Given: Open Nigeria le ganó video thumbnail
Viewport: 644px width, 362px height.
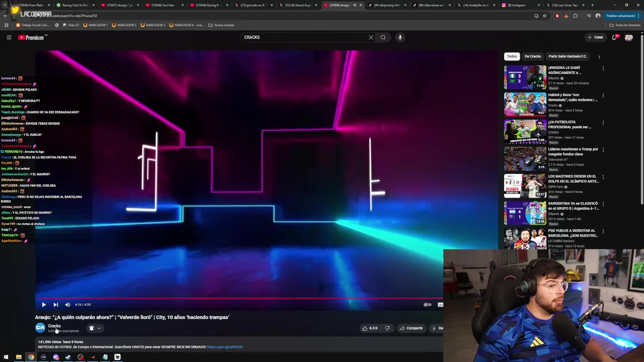Looking at the screenshot, I should click(x=525, y=77).
